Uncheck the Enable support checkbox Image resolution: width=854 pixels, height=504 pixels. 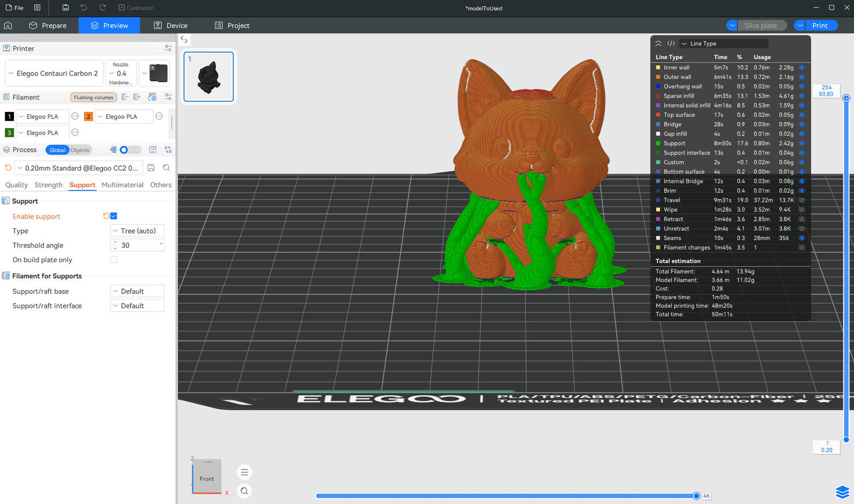pyautogui.click(x=114, y=216)
